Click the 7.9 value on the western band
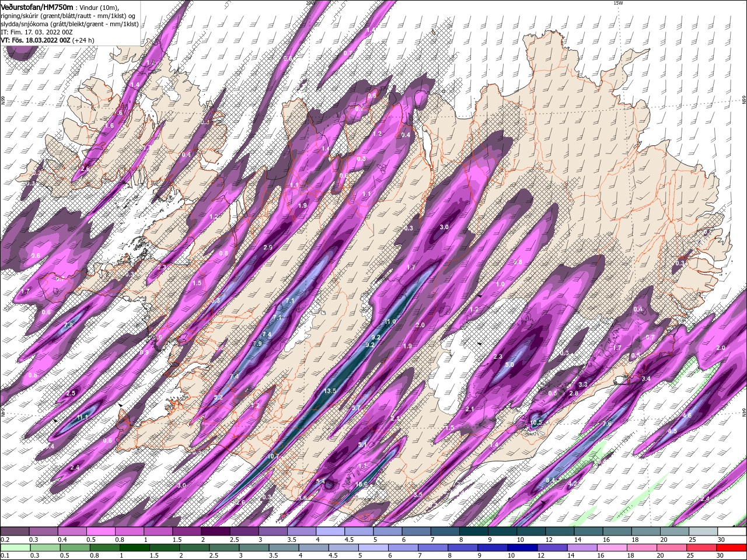 (257, 344)
